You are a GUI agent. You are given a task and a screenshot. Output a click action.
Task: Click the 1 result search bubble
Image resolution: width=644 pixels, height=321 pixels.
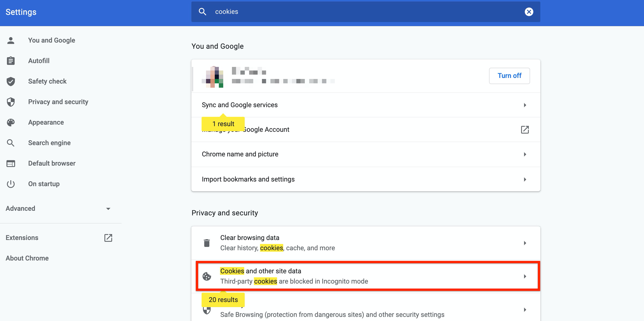click(223, 124)
